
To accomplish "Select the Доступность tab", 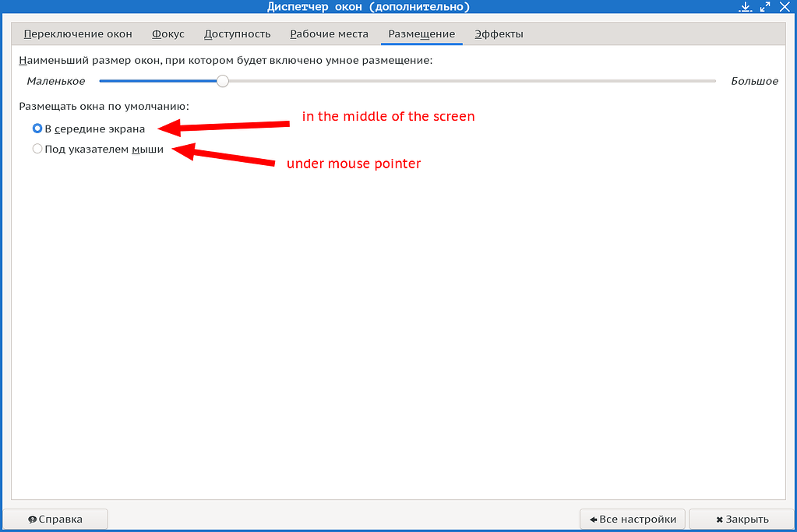I will (236, 33).
